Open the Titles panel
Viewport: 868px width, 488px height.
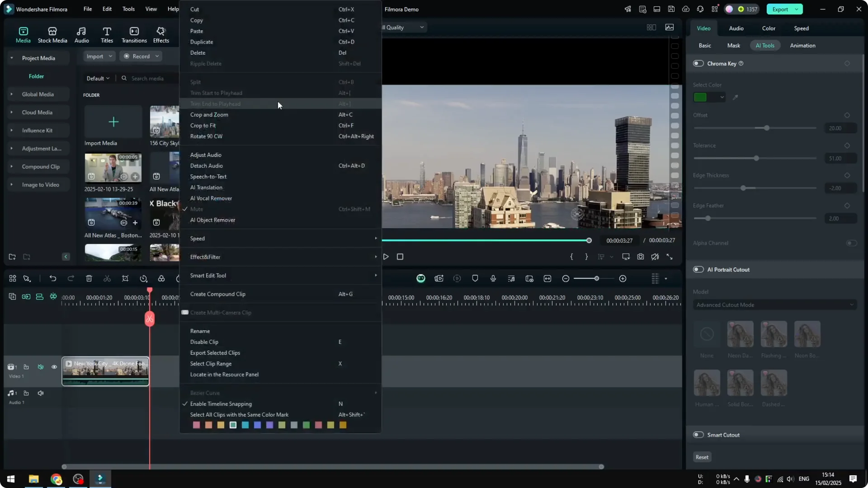(107, 34)
